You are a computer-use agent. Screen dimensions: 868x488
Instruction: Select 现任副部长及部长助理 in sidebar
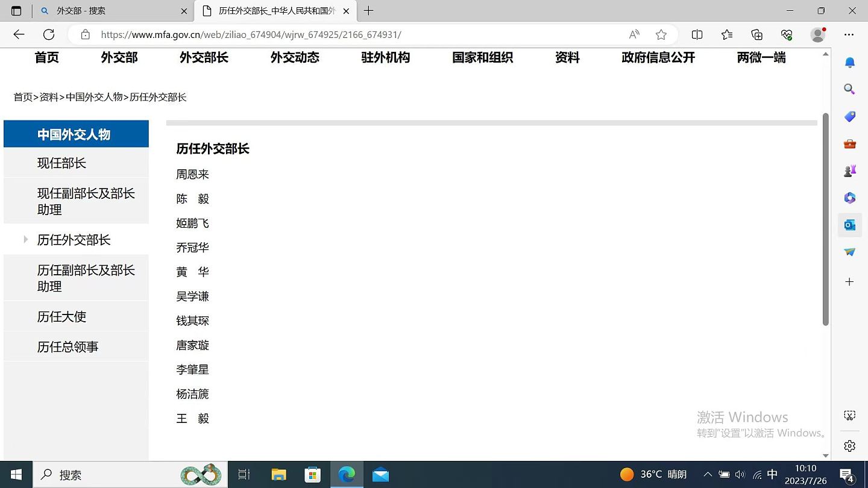click(76, 201)
